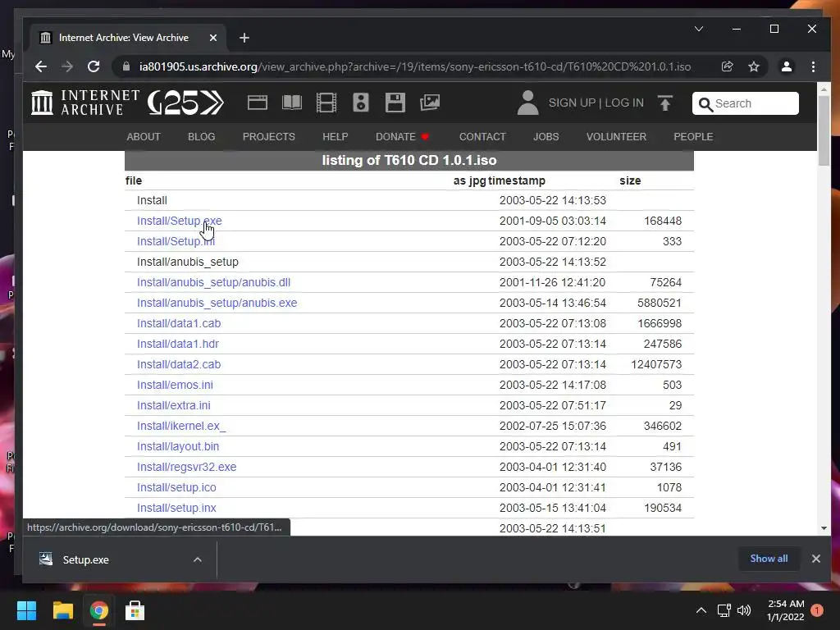The height and width of the screenshot is (630, 840).
Task: Open Microsoft Store from the taskbar
Action: coord(135,610)
